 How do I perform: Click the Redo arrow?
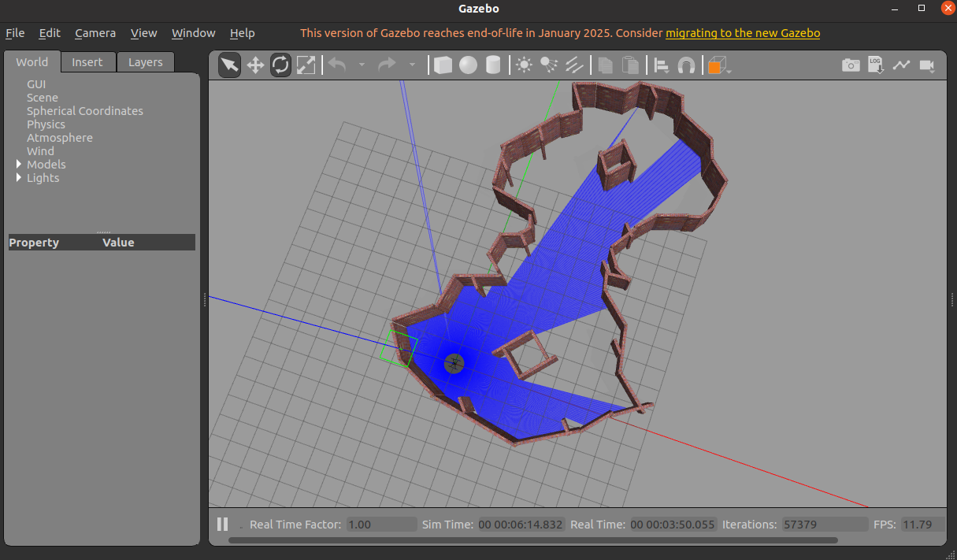pyautogui.click(x=387, y=65)
